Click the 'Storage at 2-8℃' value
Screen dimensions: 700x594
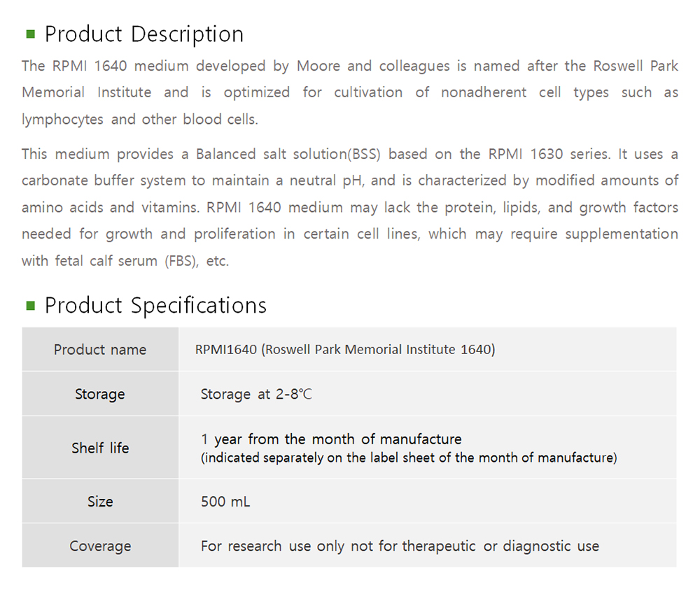(x=256, y=395)
